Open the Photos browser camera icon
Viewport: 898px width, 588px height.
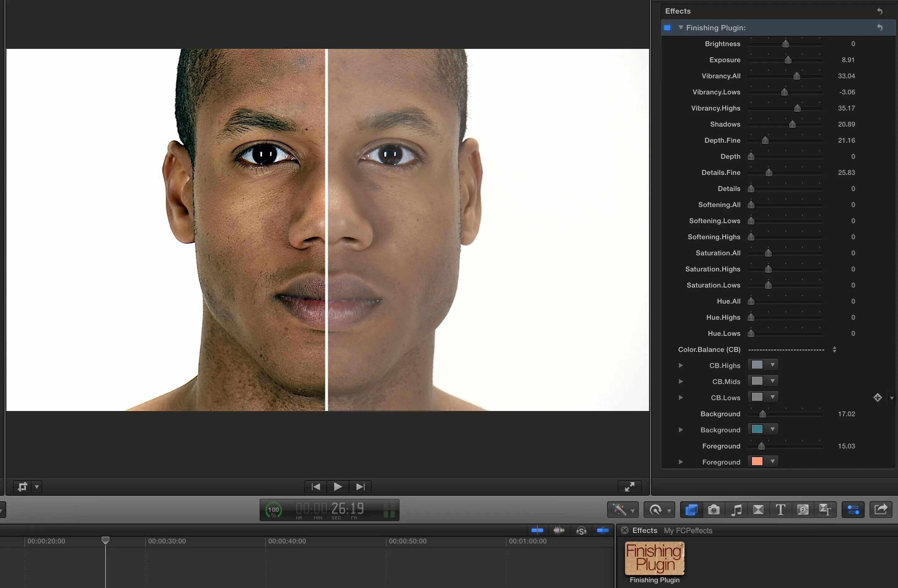point(713,510)
